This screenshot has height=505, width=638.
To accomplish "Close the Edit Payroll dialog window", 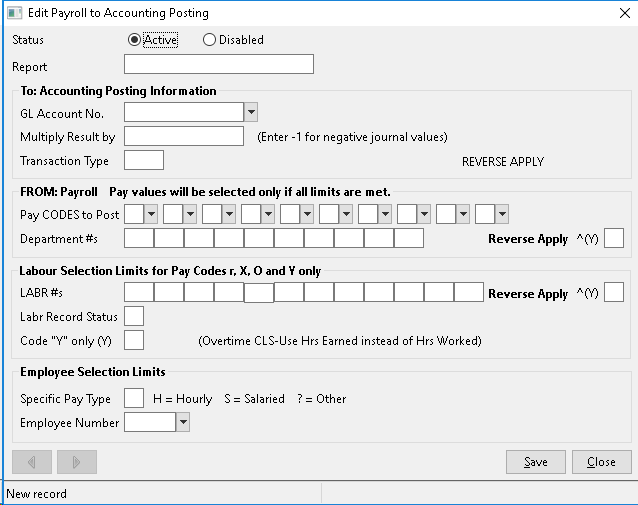I will tap(625, 13).
